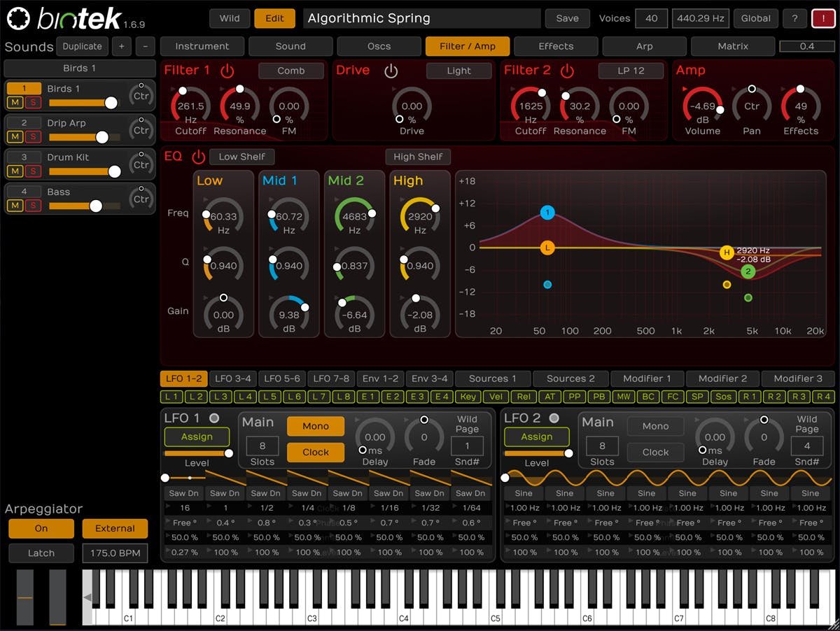Toggle EQ power icon
Image resolution: width=840 pixels, height=631 pixels.
pos(198,157)
